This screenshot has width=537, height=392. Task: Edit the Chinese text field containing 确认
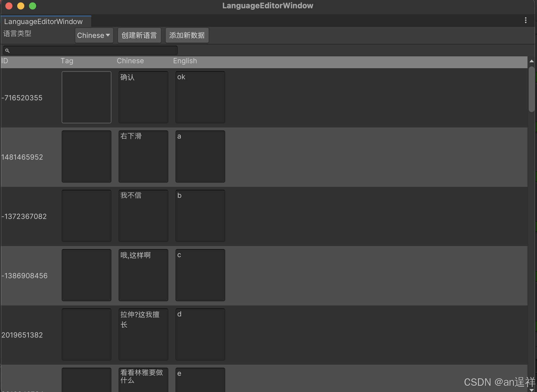[x=143, y=97]
